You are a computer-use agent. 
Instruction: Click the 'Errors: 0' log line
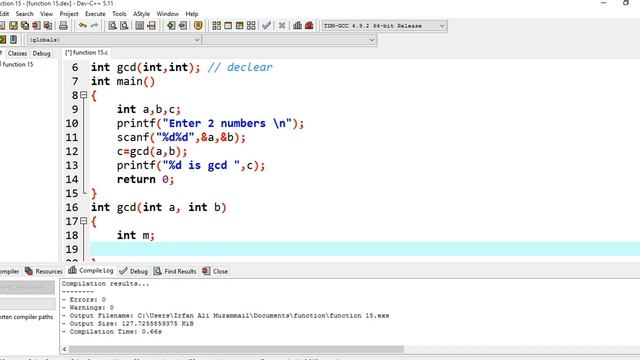(84, 300)
